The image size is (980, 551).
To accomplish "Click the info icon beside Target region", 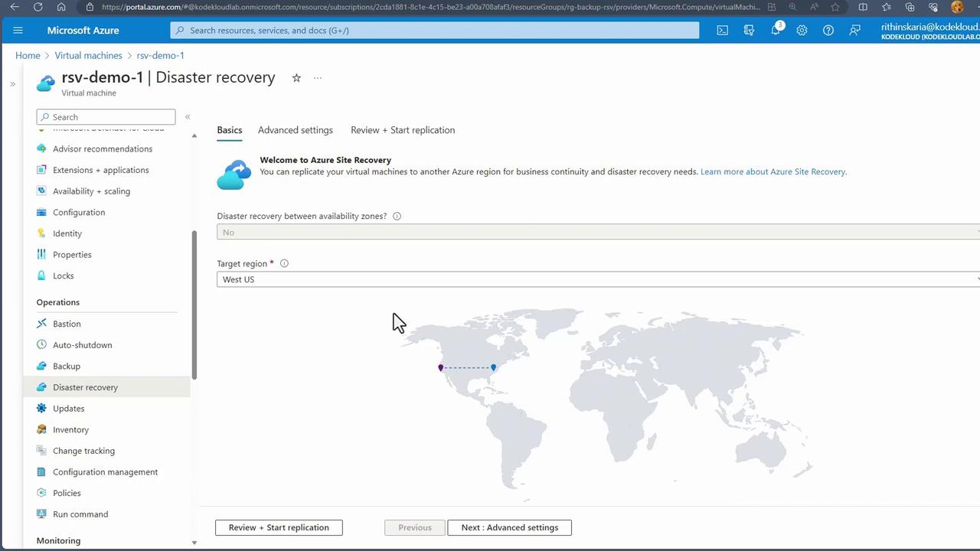I will coord(284,263).
